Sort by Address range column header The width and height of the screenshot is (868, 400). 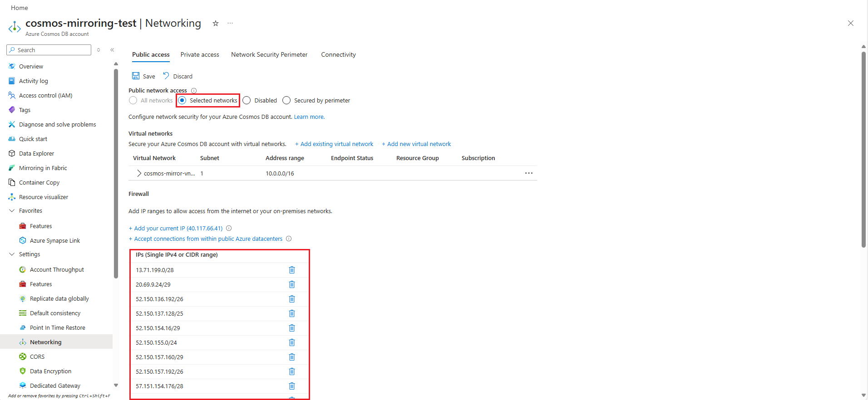click(x=285, y=158)
